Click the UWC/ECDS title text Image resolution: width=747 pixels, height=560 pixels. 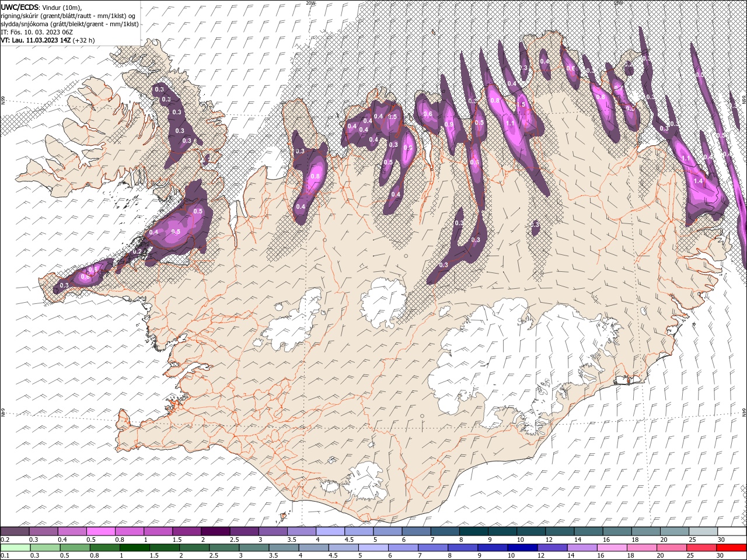[x=19, y=6]
